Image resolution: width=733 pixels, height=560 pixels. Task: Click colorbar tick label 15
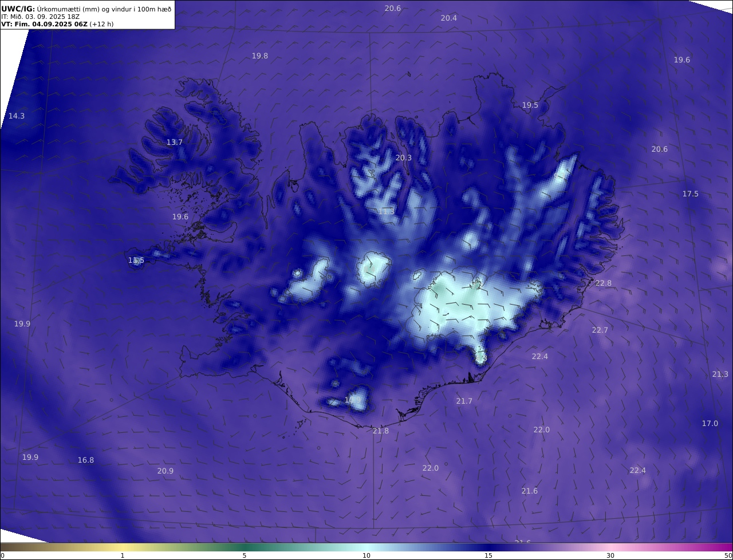(x=488, y=555)
